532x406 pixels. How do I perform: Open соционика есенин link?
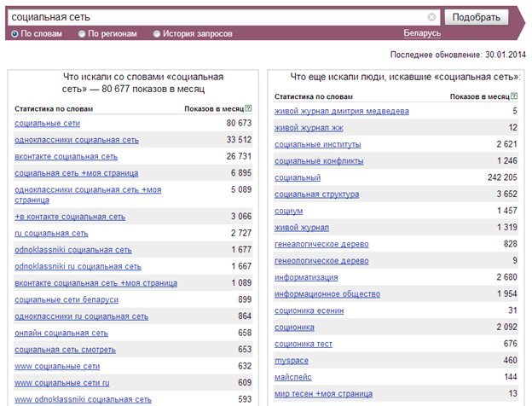(309, 310)
